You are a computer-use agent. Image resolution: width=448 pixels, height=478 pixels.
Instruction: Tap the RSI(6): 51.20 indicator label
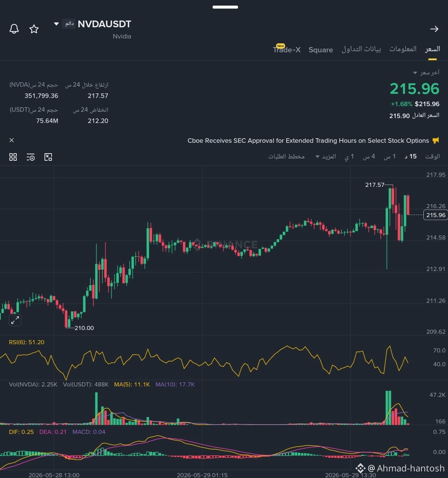pyautogui.click(x=27, y=342)
